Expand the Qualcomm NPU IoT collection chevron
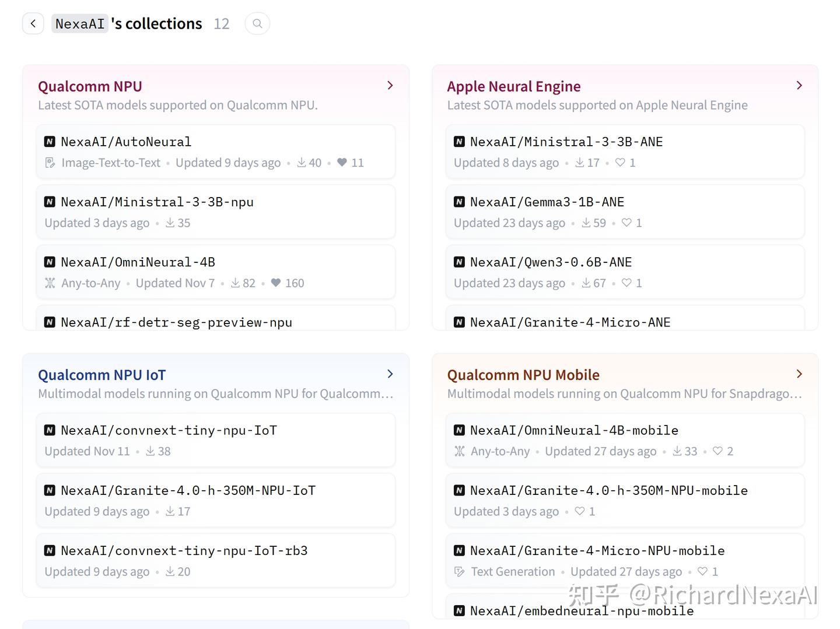Viewport: 840px width, 629px height. (x=390, y=374)
